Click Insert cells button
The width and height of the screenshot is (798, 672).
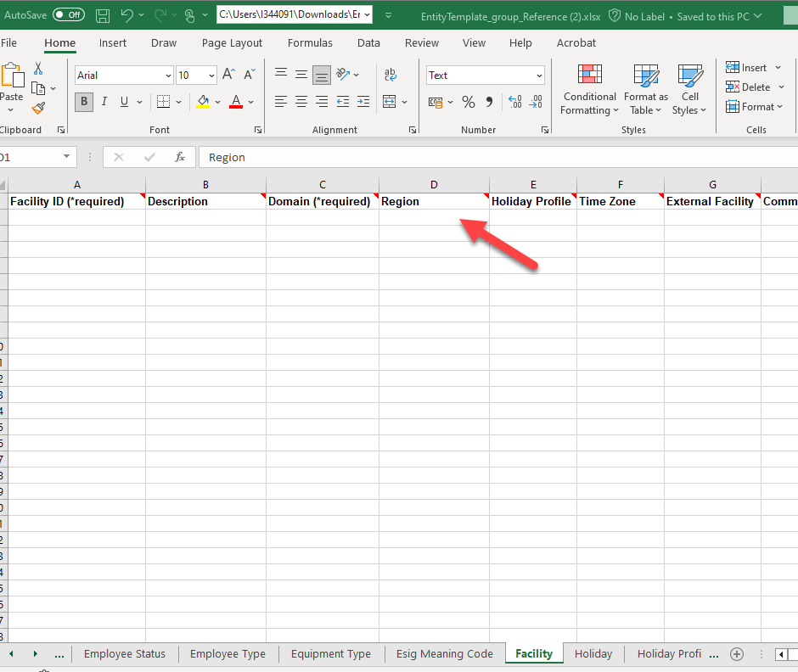(746, 68)
